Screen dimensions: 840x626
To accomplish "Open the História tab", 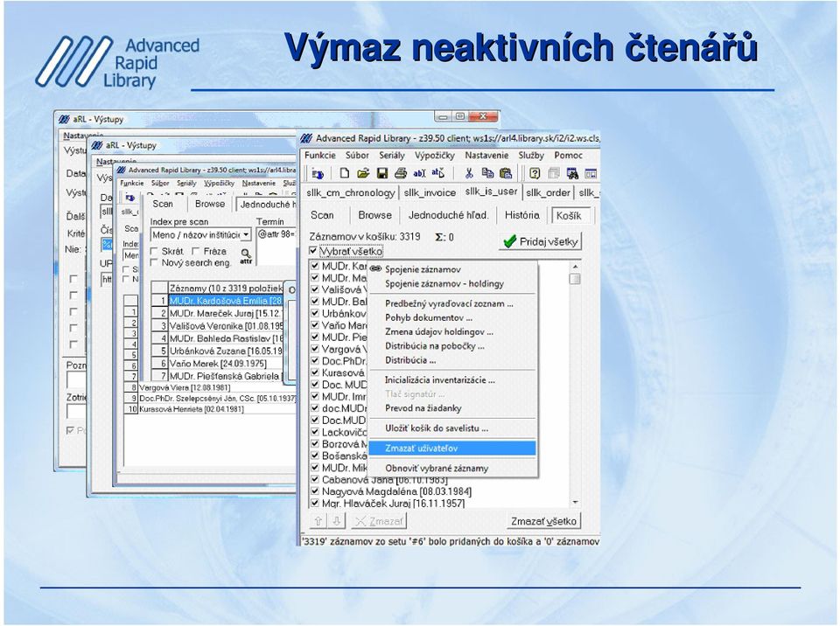I will [x=521, y=215].
